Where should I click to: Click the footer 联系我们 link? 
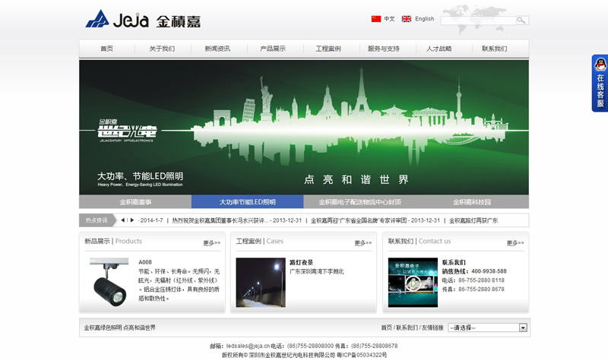(407, 328)
